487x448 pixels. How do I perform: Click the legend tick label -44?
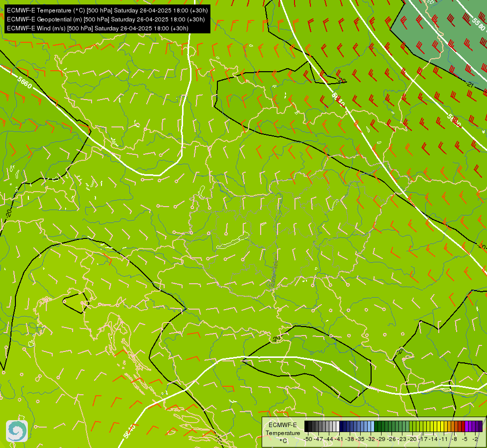tap(329, 440)
